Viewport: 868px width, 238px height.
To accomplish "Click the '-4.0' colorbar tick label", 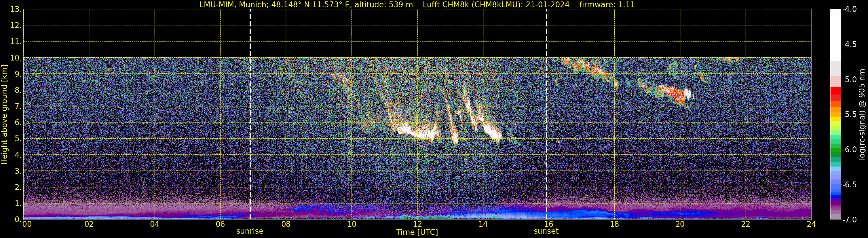I will pos(849,10).
